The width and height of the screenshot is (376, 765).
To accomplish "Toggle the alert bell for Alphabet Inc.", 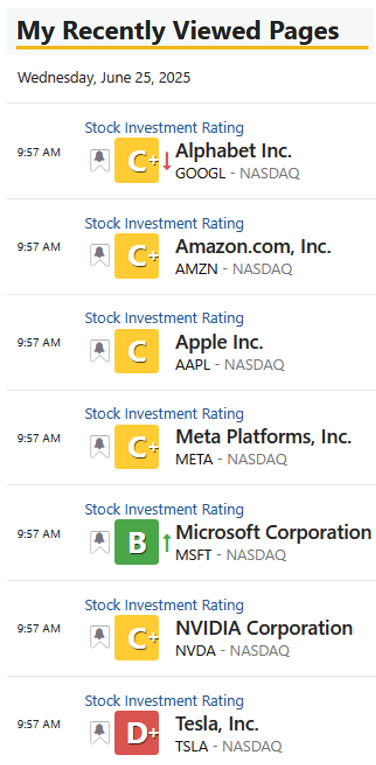I will pyautogui.click(x=100, y=161).
